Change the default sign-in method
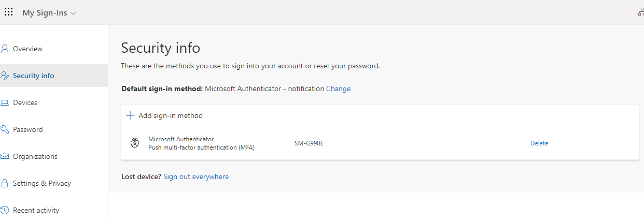This screenshot has height=222, width=644. point(338,88)
